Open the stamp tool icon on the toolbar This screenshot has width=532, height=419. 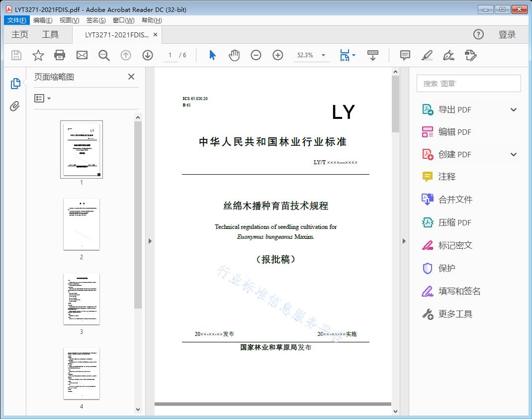470,55
